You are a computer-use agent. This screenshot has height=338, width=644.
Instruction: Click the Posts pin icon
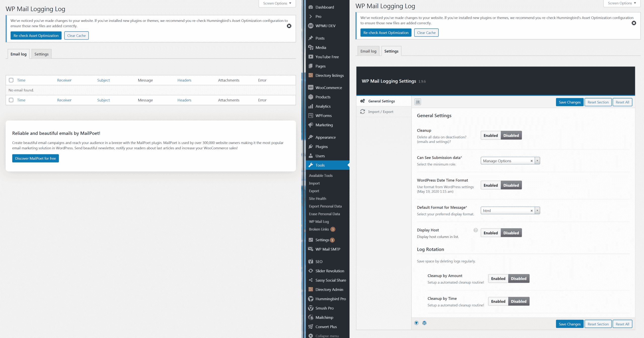[x=311, y=38]
